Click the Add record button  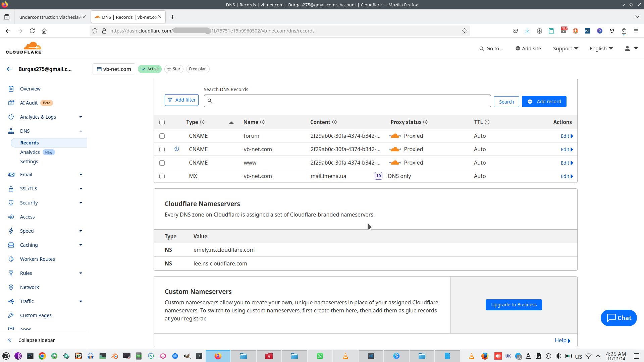tap(544, 102)
